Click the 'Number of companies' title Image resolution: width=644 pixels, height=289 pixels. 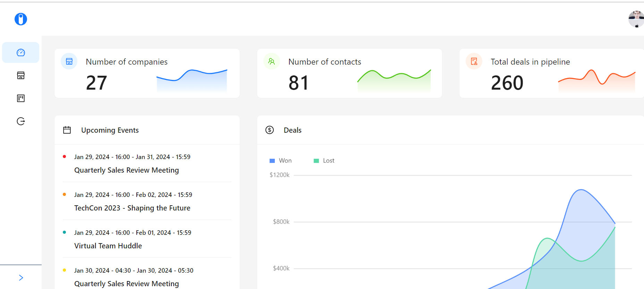[x=127, y=62]
